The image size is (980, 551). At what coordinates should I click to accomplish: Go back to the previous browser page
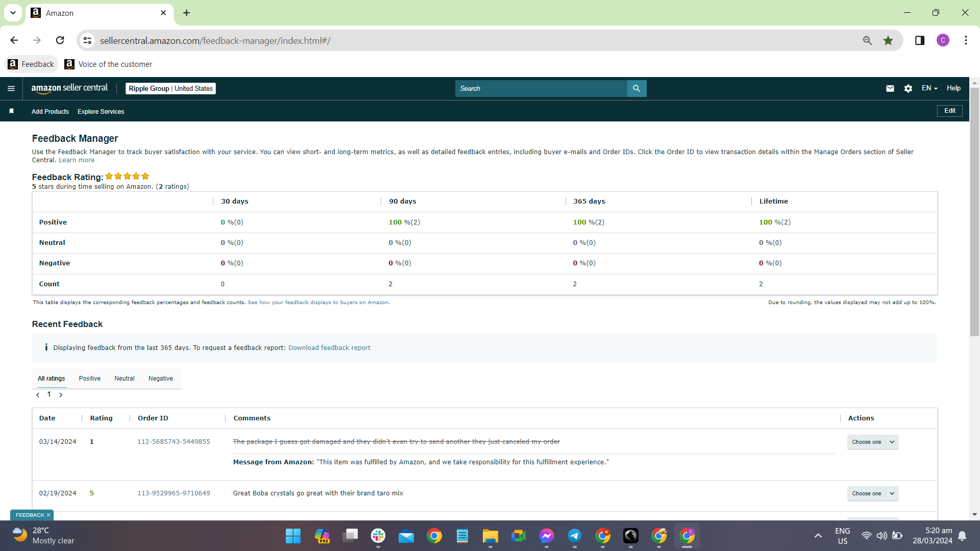pos(14,40)
